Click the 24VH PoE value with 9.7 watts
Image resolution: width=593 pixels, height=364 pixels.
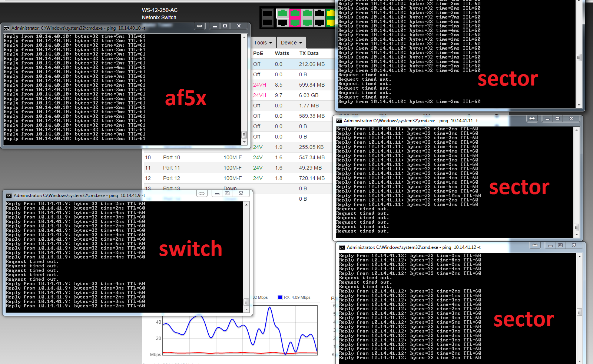coord(259,95)
